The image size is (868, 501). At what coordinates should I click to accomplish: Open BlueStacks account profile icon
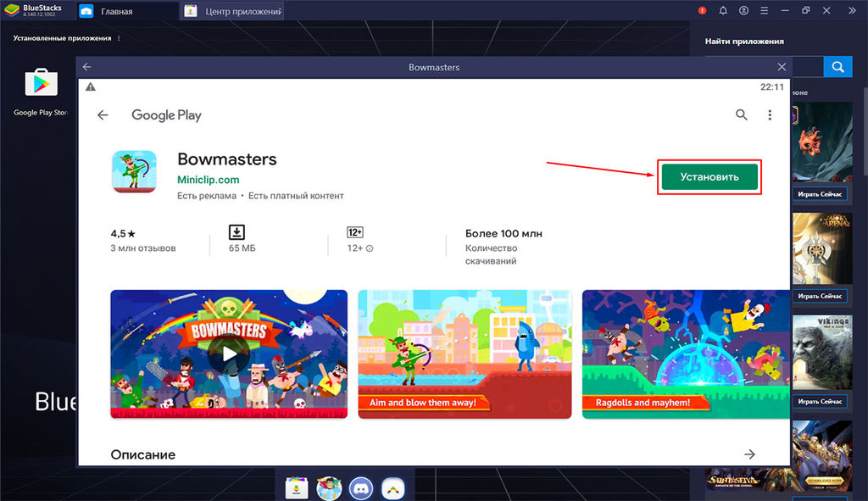[x=743, y=10]
